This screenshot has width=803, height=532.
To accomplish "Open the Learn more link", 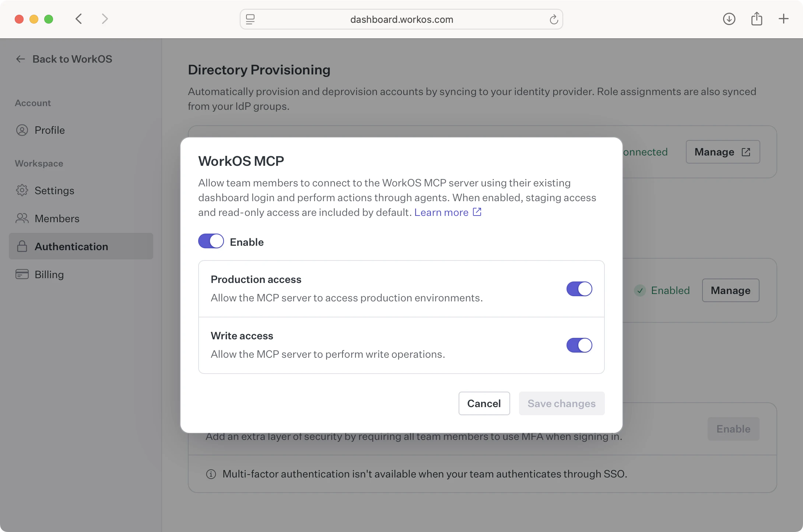I will 441,212.
